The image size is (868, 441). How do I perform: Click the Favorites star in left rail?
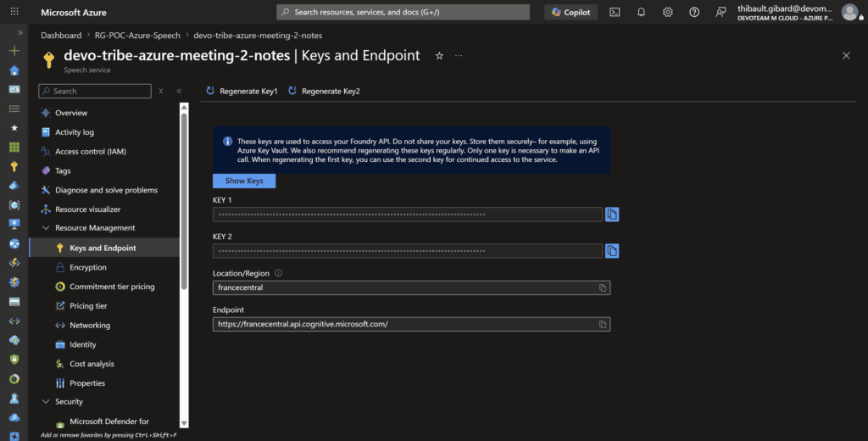(14, 128)
